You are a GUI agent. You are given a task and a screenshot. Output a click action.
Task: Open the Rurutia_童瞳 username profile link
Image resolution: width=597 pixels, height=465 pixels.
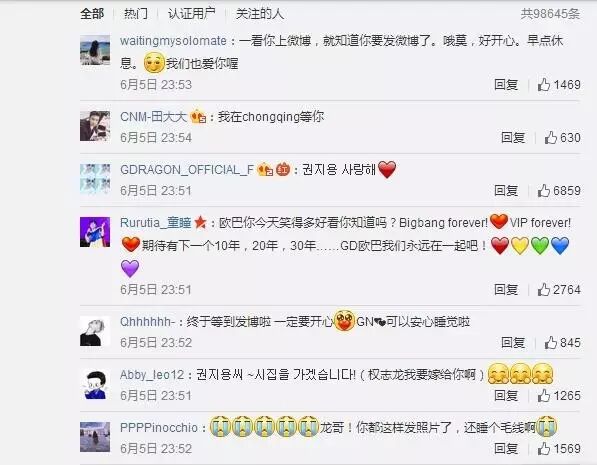pos(155,222)
